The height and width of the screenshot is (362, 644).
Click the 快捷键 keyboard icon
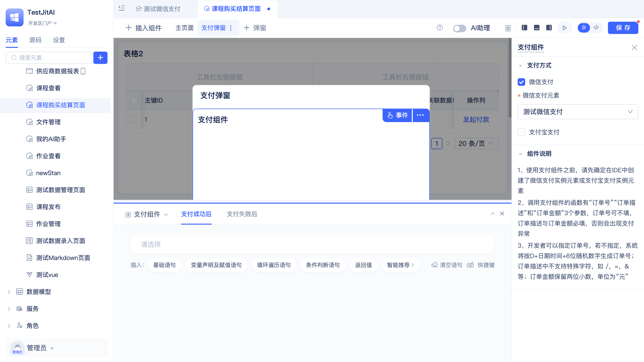click(470, 265)
